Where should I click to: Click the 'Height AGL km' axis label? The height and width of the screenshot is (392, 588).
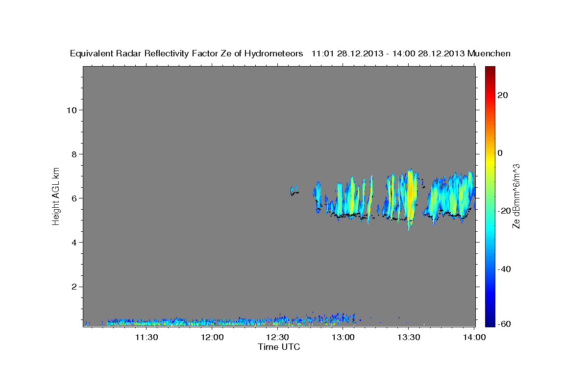pyautogui.click(x=56, y=196)
